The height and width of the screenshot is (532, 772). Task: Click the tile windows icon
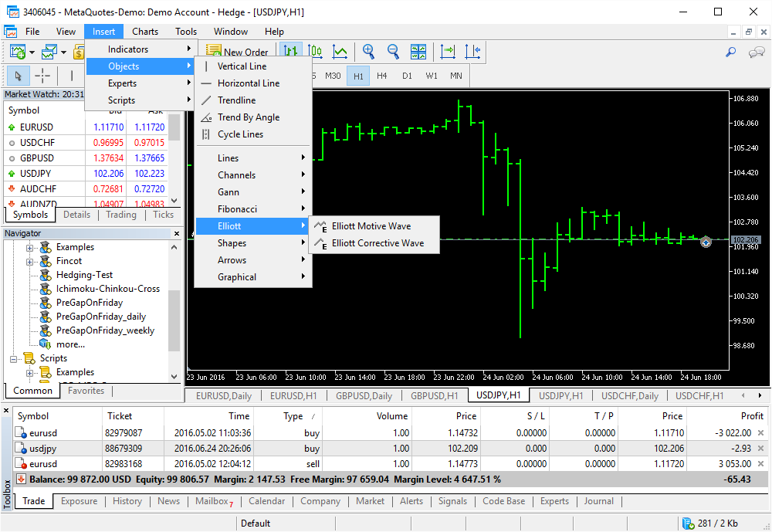coord(418,52)
